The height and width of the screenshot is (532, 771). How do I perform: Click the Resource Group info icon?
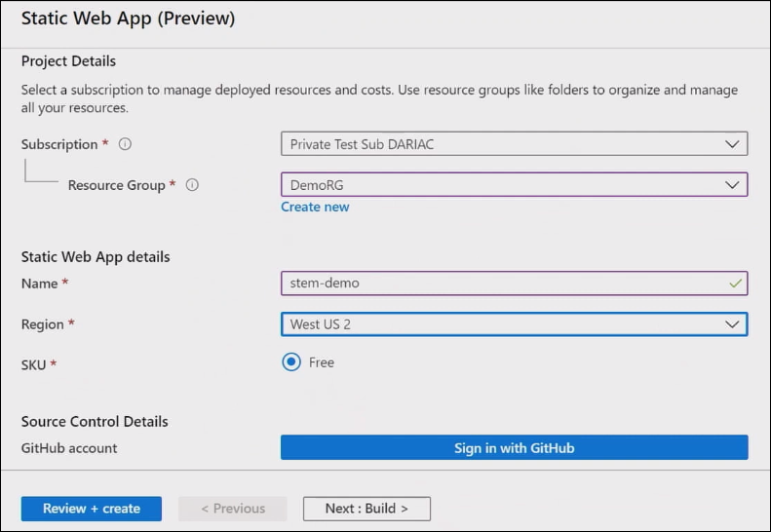point(192,185)
